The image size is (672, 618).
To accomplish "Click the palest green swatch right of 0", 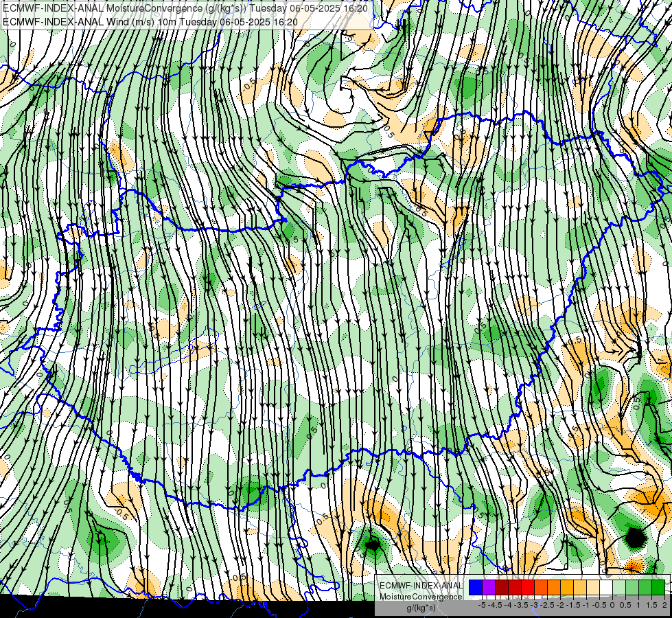I will coord(619,588).
